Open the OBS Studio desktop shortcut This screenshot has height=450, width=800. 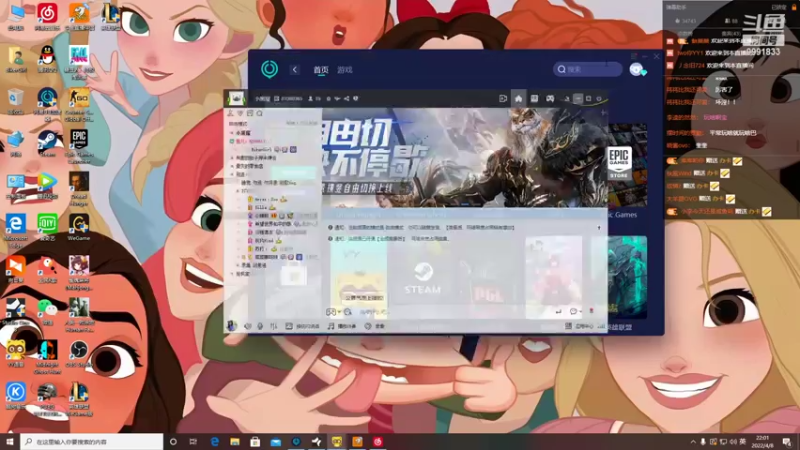[x=79, y=353]
